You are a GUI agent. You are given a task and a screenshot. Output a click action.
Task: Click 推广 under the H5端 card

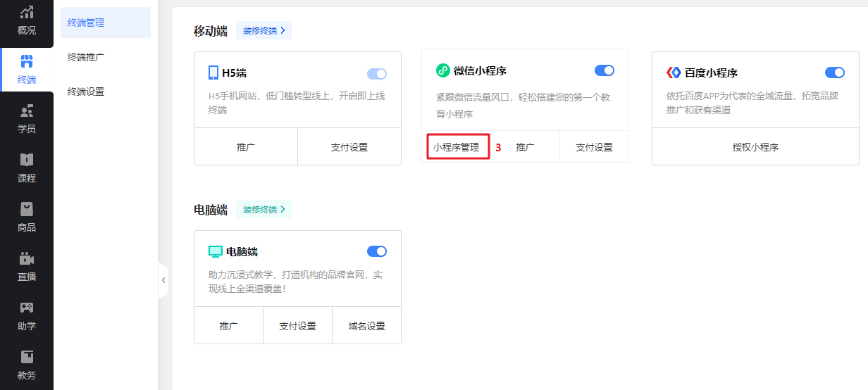(x=246, y=147)
